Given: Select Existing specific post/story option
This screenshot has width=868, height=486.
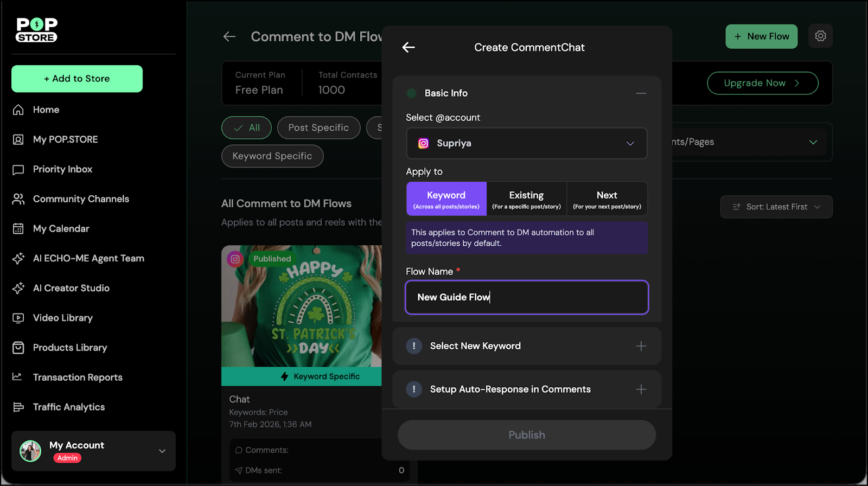Looking at the screenshot, I should click(526, 199).
